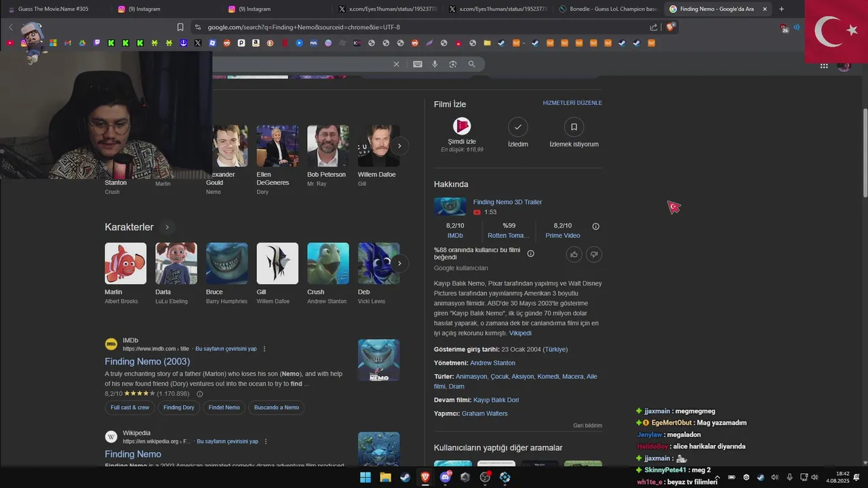This screenshot has height=488, width=868.
Task: Bookmark this page from the address bar
Action: tap(180, 27)
